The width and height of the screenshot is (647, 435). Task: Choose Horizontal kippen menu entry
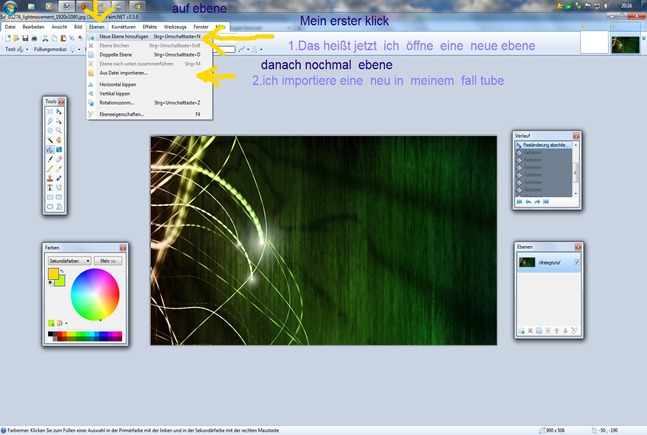tap(149, 84)
